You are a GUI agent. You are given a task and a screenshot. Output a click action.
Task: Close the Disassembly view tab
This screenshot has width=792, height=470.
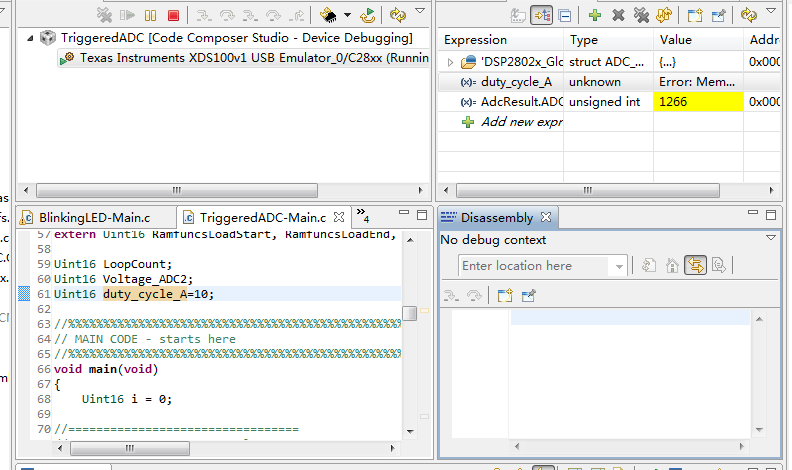click(546, 217)
